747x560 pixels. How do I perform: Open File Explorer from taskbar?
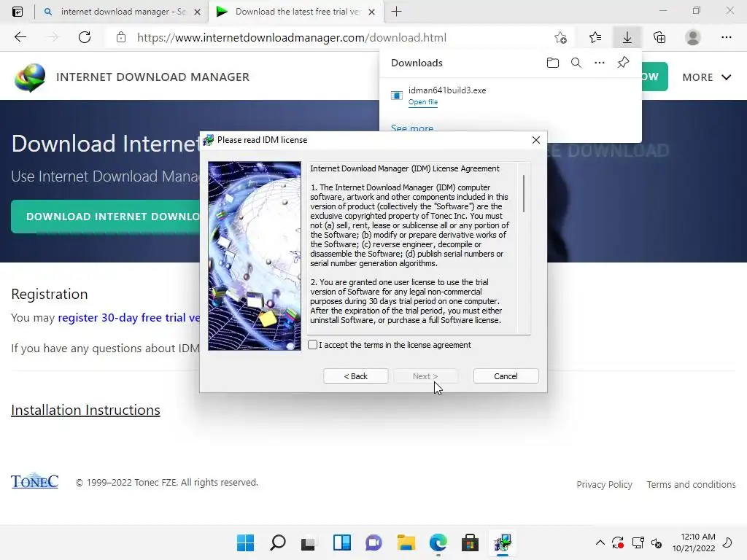(406, 542)
